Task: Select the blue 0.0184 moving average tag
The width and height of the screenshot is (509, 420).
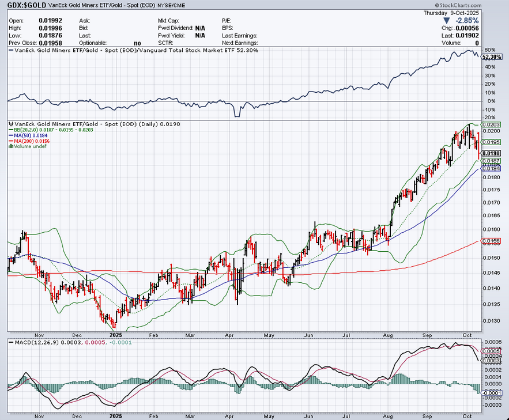Action: pos(491,168)
